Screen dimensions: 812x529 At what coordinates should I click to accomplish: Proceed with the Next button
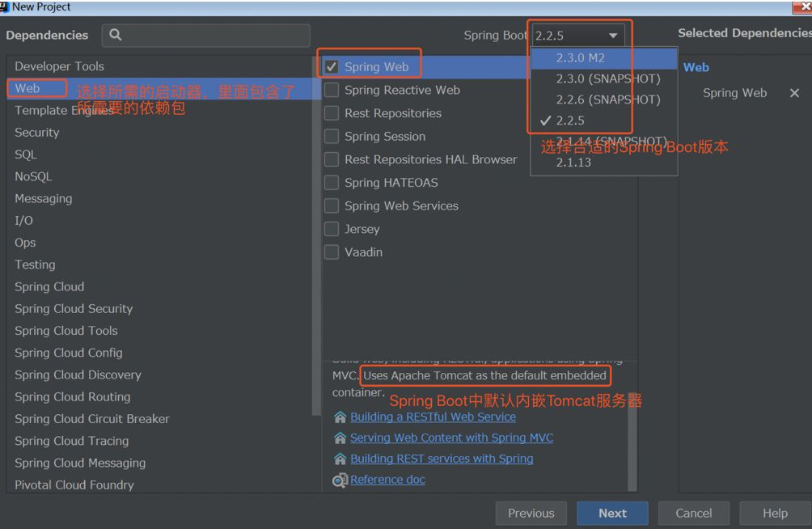(612, 514)
